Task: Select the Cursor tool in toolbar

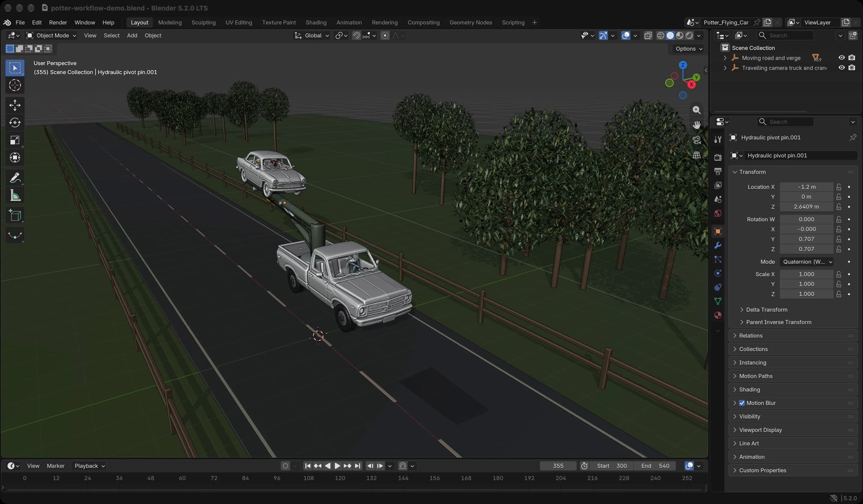Action: 15,85
